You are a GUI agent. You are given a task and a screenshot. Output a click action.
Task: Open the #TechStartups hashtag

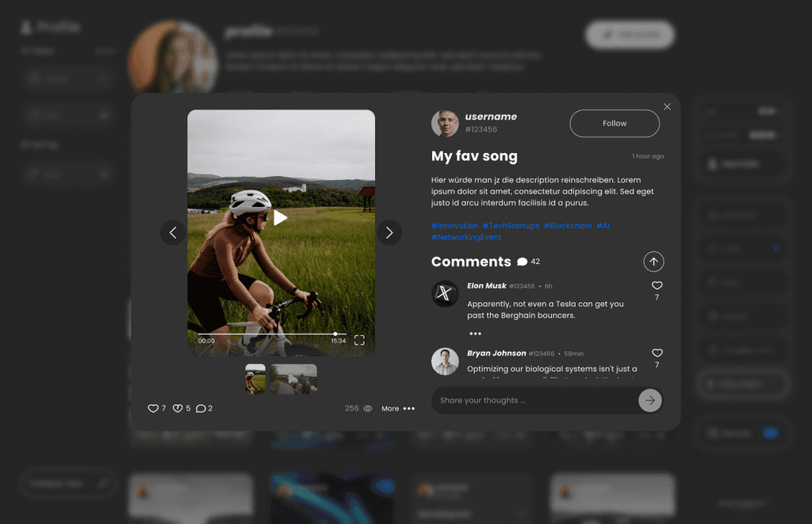(x=511, y=226)
